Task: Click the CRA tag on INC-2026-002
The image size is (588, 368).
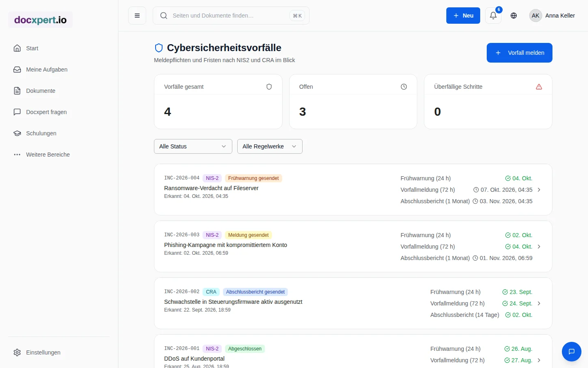Action: click(211, 292)
